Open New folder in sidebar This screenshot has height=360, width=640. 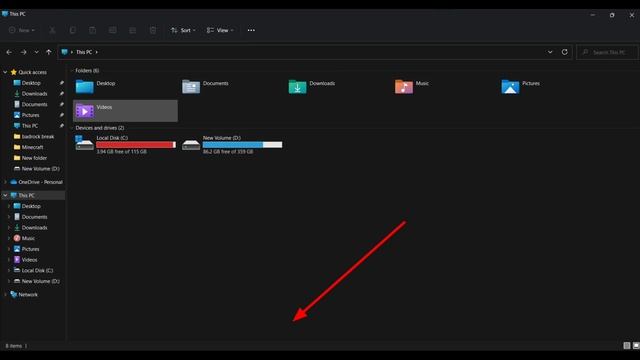click(34, 158)
